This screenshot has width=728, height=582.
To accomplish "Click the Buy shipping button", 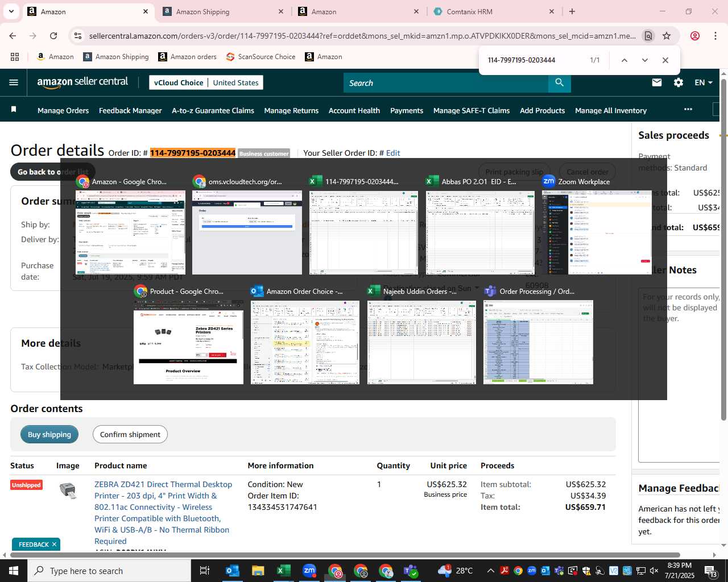I will click(x=49, y=434).
